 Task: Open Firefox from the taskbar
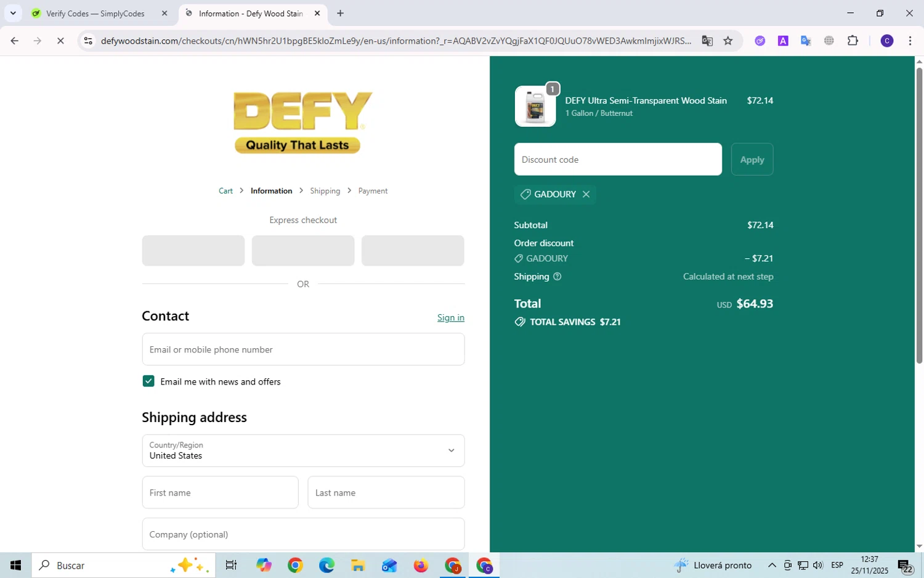(421, 565)
